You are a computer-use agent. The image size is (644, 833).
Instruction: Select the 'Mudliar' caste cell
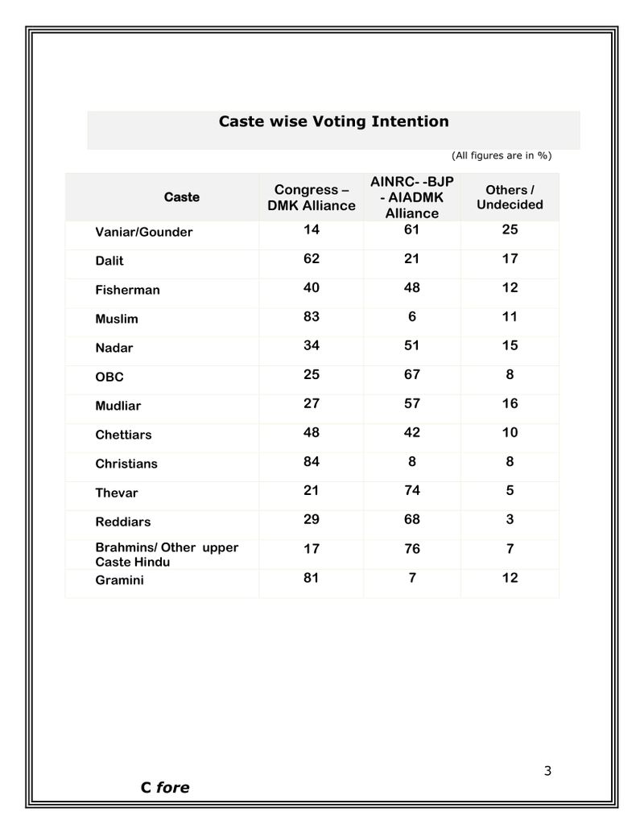118,406
